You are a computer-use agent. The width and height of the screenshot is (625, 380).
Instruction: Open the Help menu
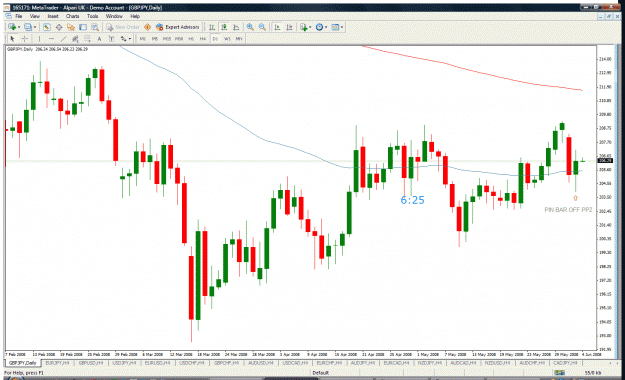tap(135, 16)
